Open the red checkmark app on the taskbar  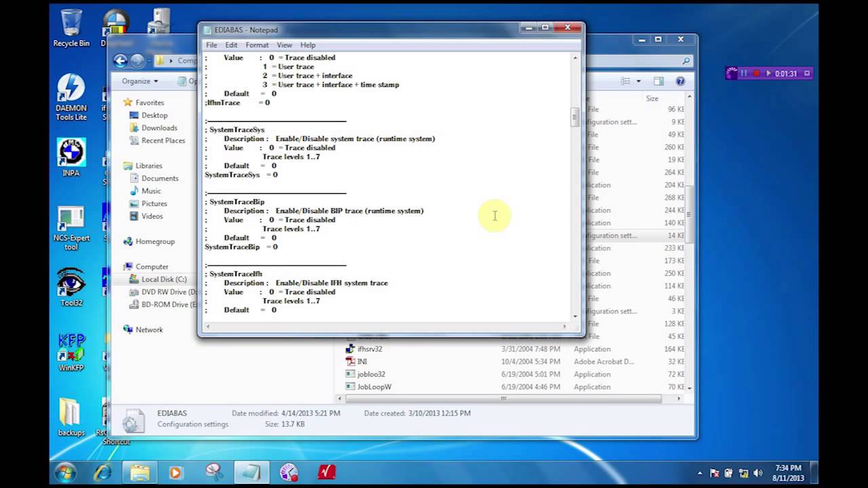tap(327, 472)
